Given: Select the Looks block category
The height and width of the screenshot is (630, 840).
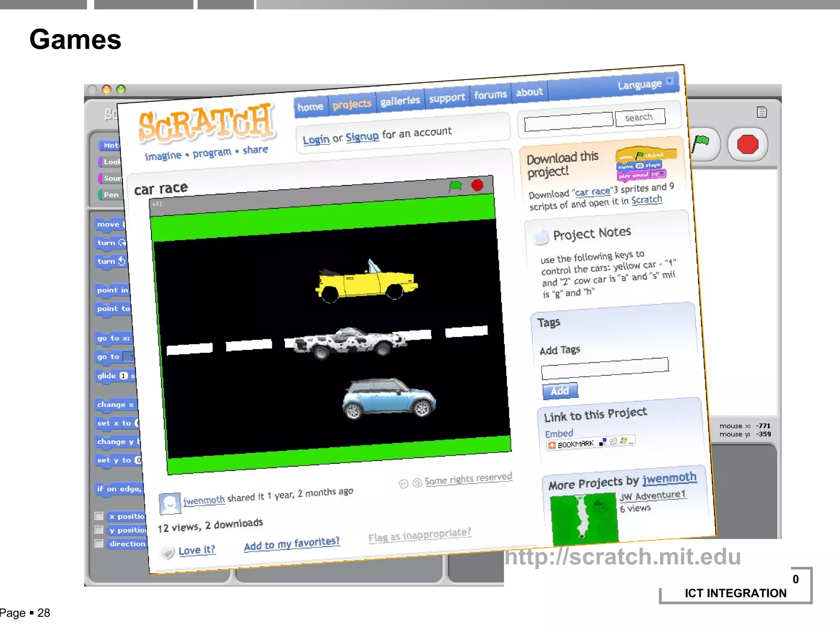Looking at the screenshot, I should [110, 162].
